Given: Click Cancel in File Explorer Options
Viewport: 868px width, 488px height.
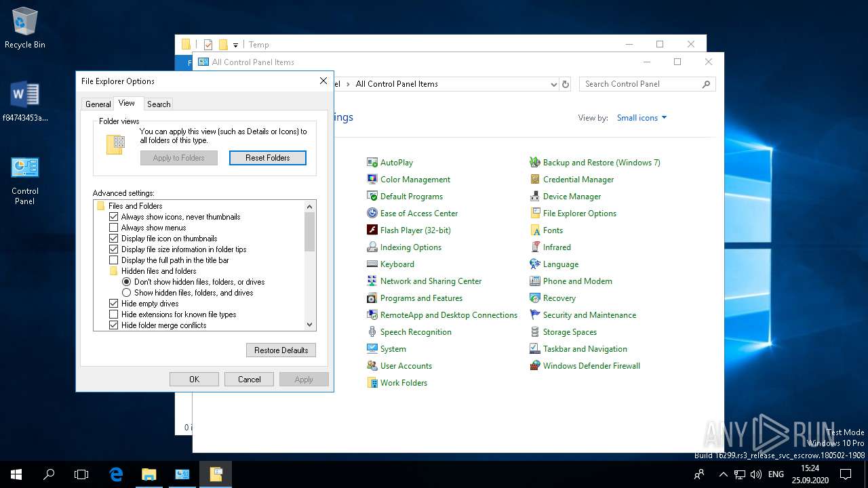Looking at the screenshot, I should point(250,380).
